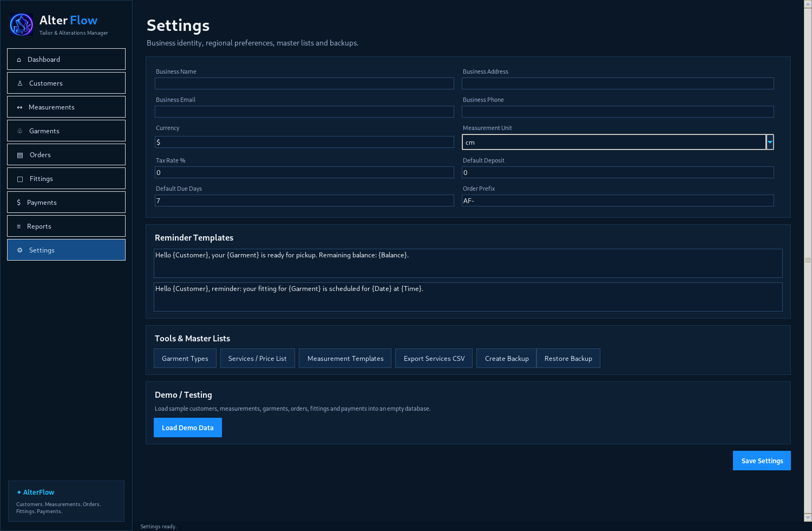Click the 'Settings ready.' status text
The height and width of the screenshot is (531, 812).
pyautogui.click(x=159, y=527)
